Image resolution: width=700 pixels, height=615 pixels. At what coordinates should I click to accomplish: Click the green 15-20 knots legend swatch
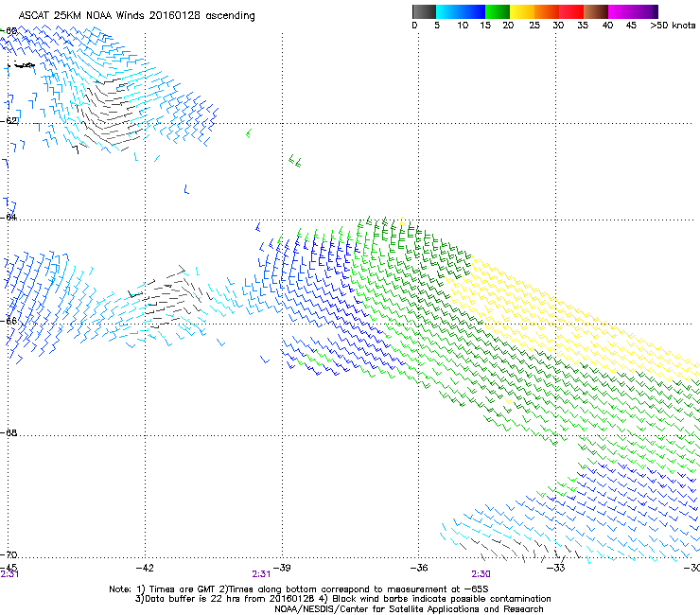click(x=498, y=11)
